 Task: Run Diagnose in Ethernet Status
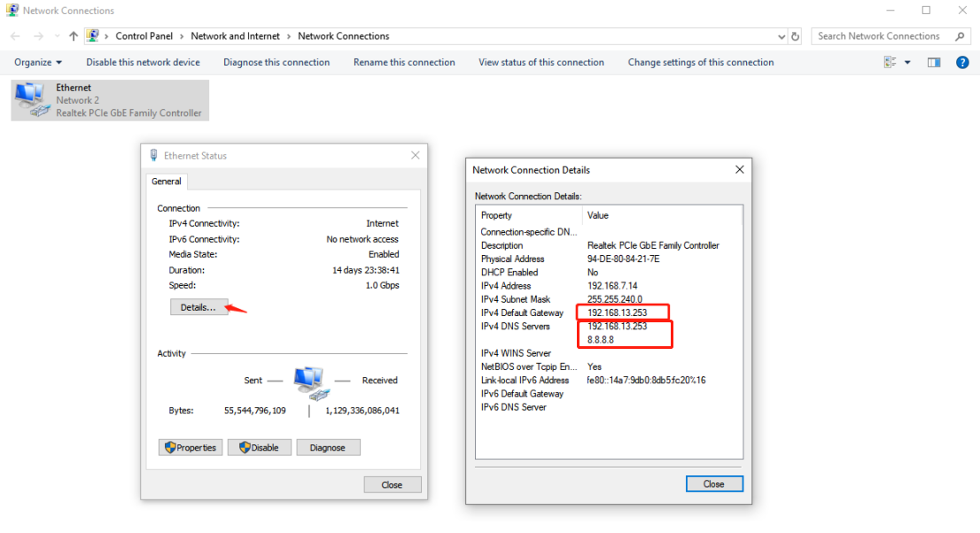click(x=328, y=447)
